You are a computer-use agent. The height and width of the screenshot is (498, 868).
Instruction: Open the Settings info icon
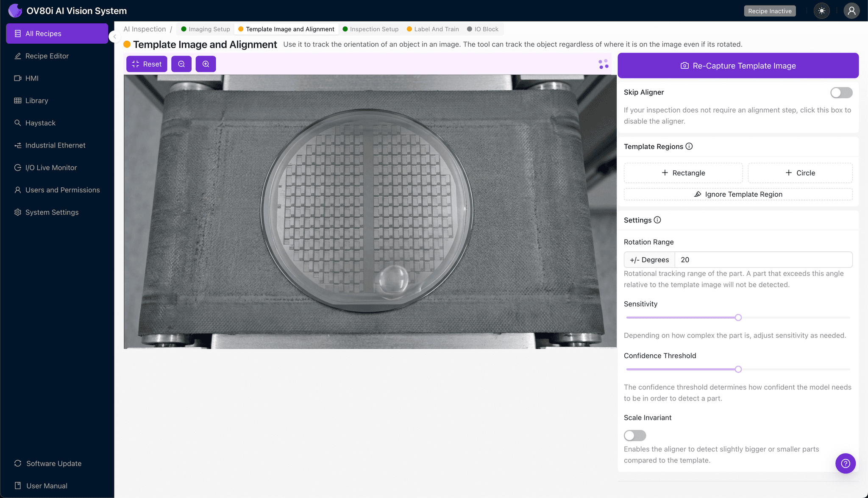657,220
